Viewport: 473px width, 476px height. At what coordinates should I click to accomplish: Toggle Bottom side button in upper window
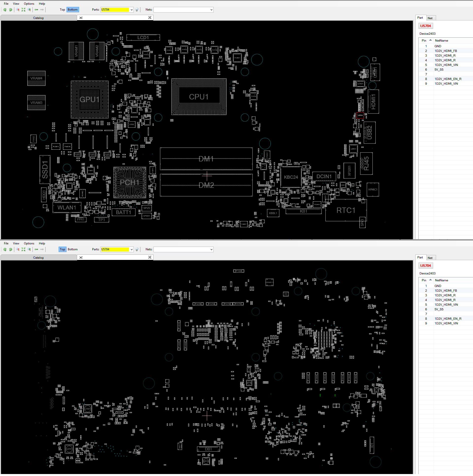pyautogui.click(x=72, y=10)
